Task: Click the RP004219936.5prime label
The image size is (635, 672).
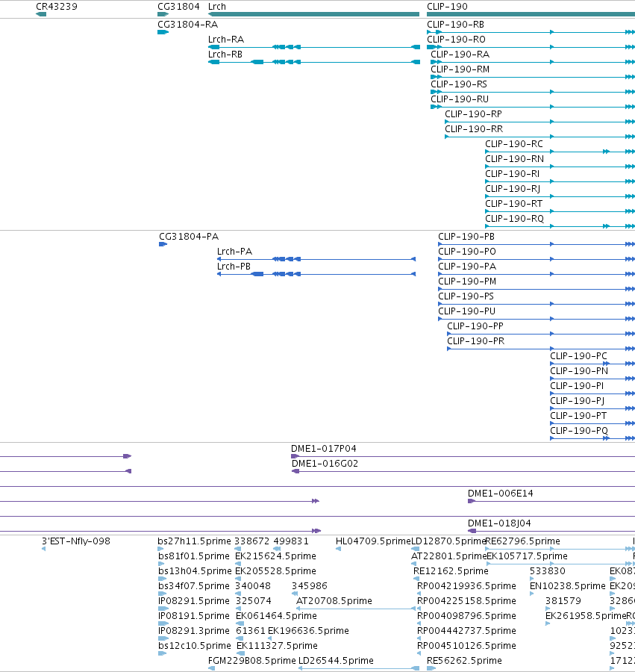Action: tap(466, 586)
